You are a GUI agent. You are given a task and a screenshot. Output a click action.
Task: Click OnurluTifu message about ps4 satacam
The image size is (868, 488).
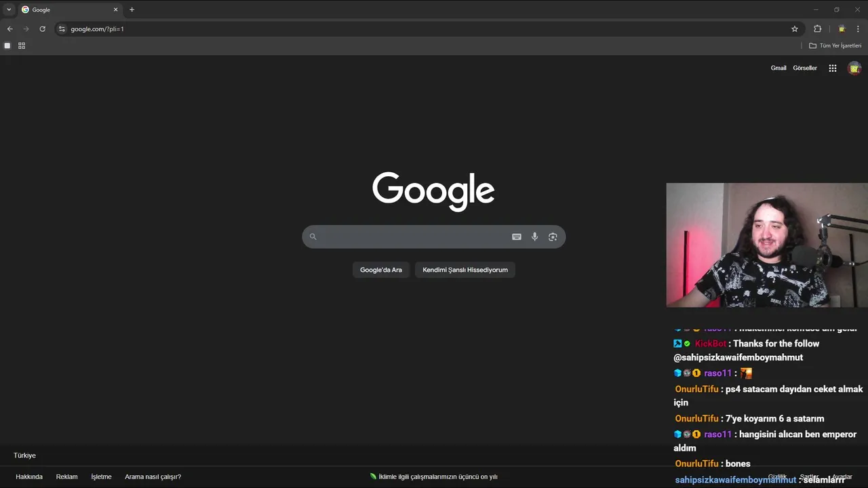click(x=768, y=396)
